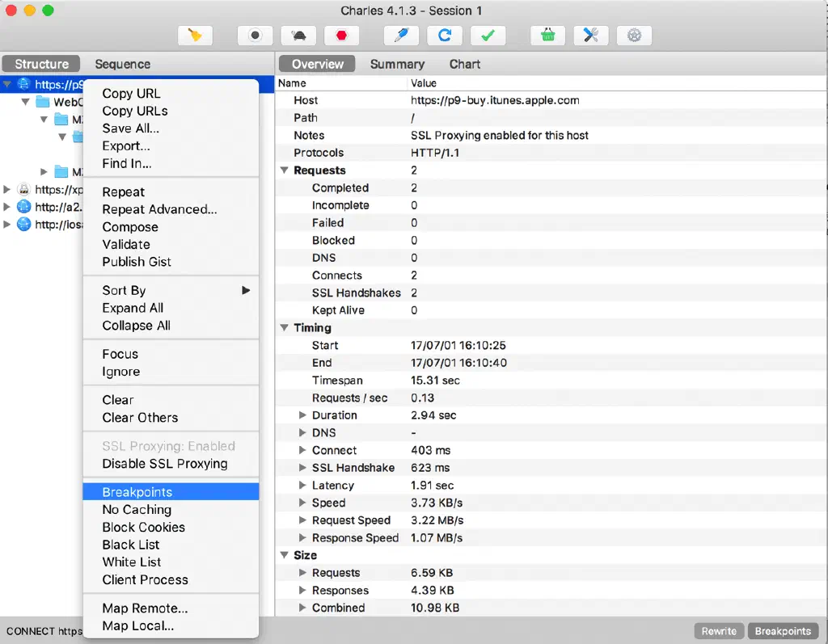Switch to the Summary tab
The image size is (828, 644).
pos(397,64)
